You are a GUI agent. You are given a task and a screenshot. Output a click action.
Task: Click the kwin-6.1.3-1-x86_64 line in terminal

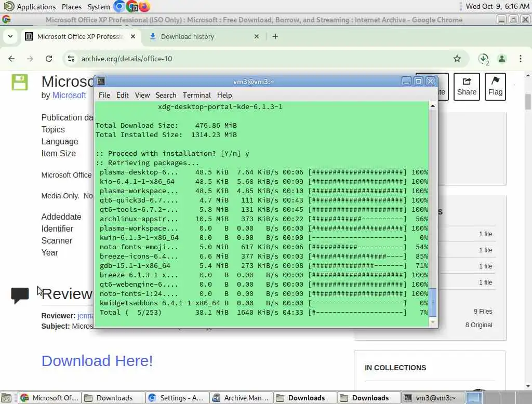click(262, 238)
